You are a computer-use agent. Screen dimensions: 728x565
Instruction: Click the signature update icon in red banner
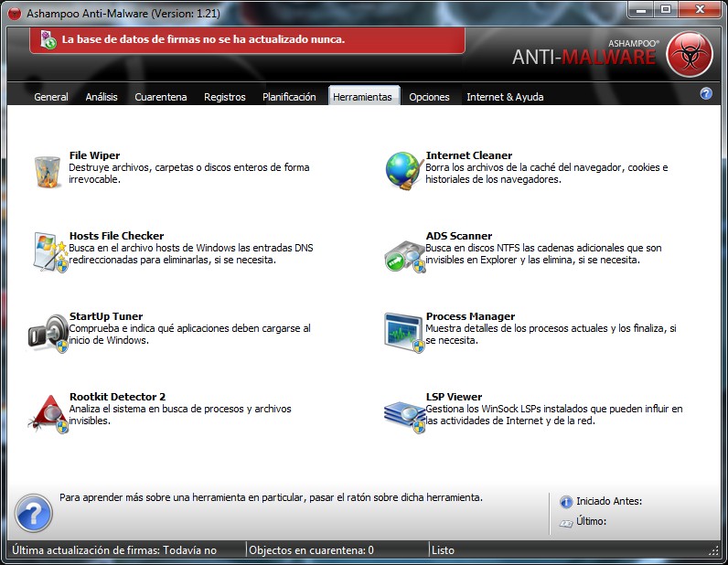coord(48,40)
